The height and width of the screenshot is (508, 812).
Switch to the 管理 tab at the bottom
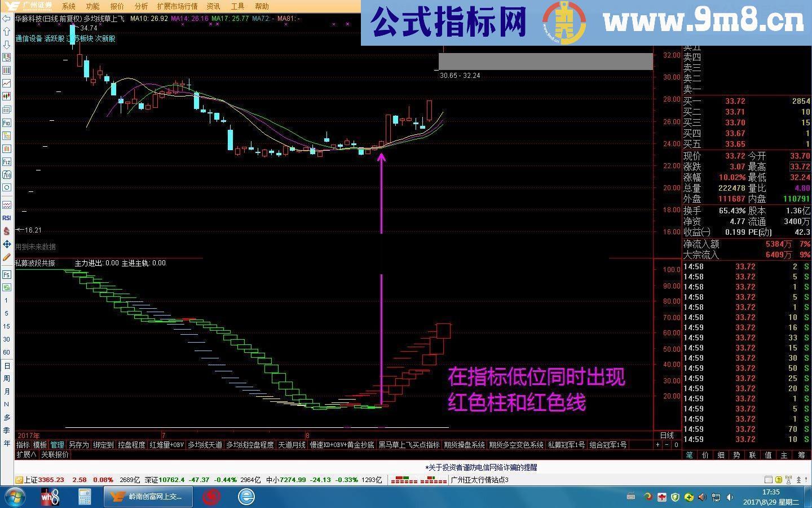(57, 444)
